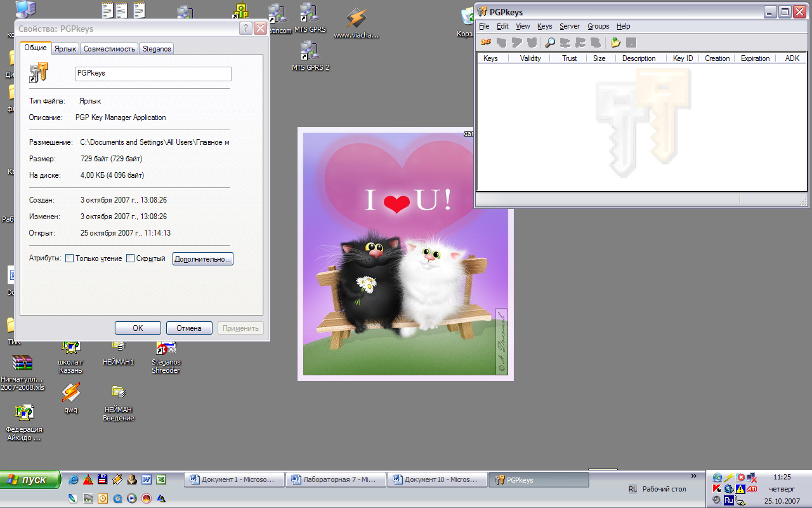Image resolution: width=812 pixels, height=508 pixels.
Task: Open the Groups menu in PGPkeys
Action: tap(598, 26)
